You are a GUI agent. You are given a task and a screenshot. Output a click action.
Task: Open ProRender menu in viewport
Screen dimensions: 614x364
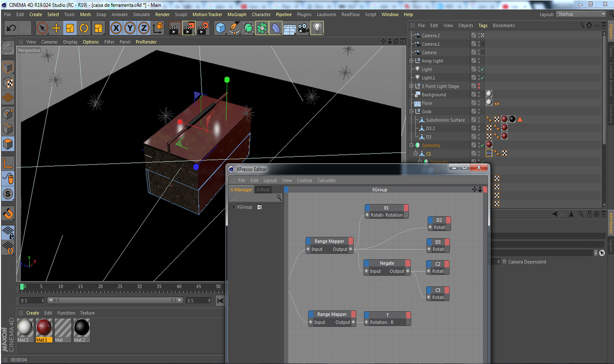click(x=146, y=42)
